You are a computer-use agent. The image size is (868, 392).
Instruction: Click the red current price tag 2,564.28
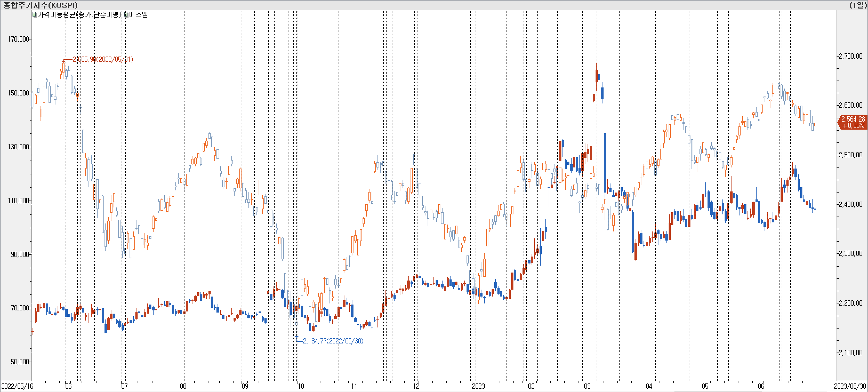coord(853,122)
